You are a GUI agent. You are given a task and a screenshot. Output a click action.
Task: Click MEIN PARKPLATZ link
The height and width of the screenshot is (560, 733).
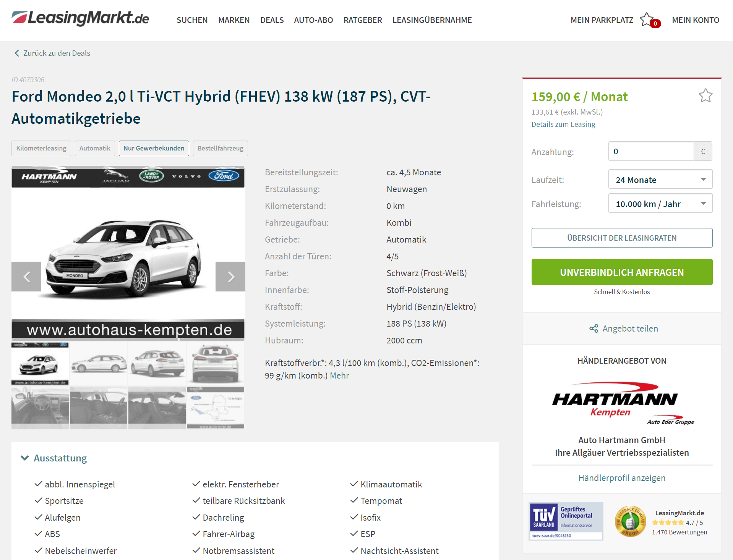click(x=602, y=20)
